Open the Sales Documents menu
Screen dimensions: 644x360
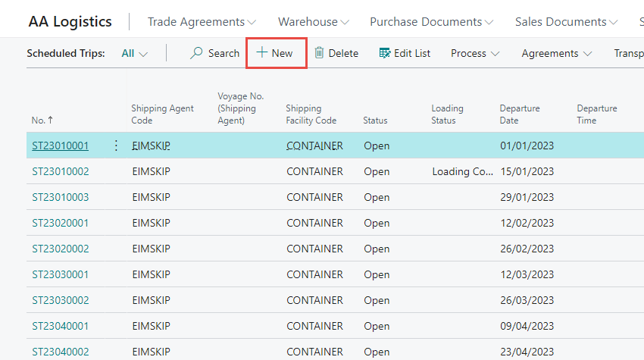(x=566, y=22)
